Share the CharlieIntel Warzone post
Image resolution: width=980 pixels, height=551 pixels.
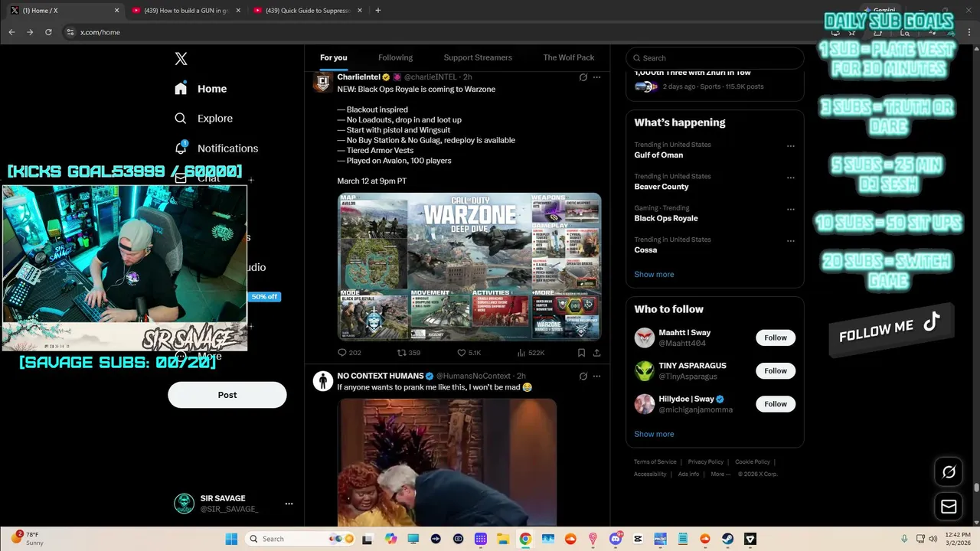(596, 353)
